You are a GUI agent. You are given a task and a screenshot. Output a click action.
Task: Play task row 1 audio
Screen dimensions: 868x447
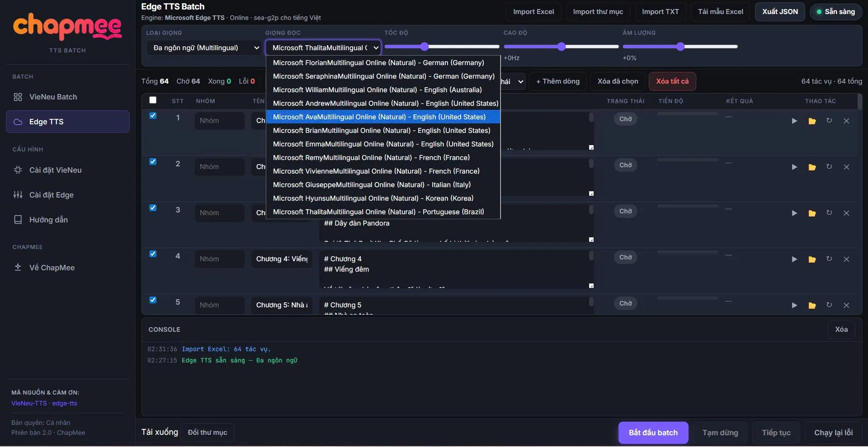pyautogui.click(x=794, y=121)
